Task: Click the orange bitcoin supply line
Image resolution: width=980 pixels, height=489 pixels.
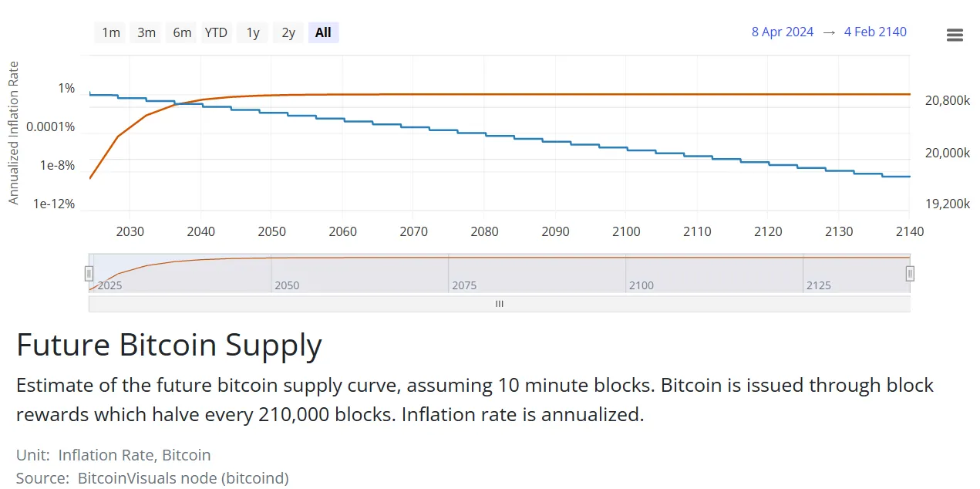Action: pos(540,94)
